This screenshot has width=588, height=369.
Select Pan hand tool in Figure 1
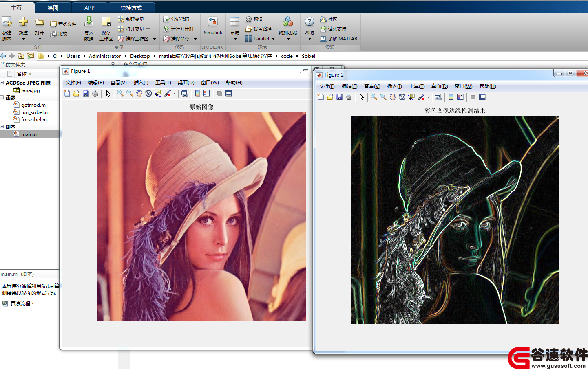(x=139, y=93)
